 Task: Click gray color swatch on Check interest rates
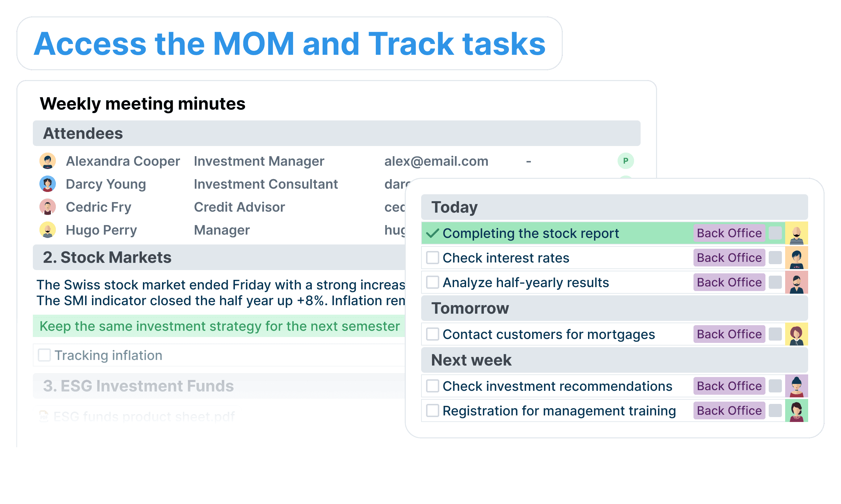[775, 258]
